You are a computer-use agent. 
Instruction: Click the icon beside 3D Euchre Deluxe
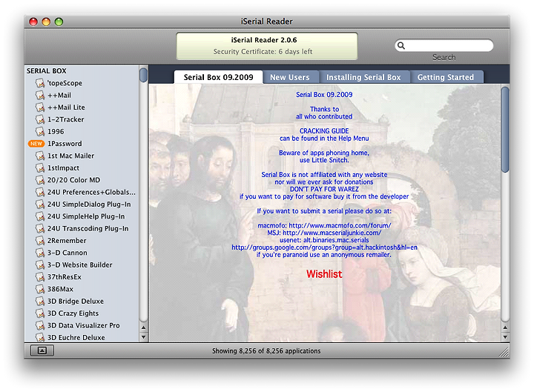(x=40, y=337)
